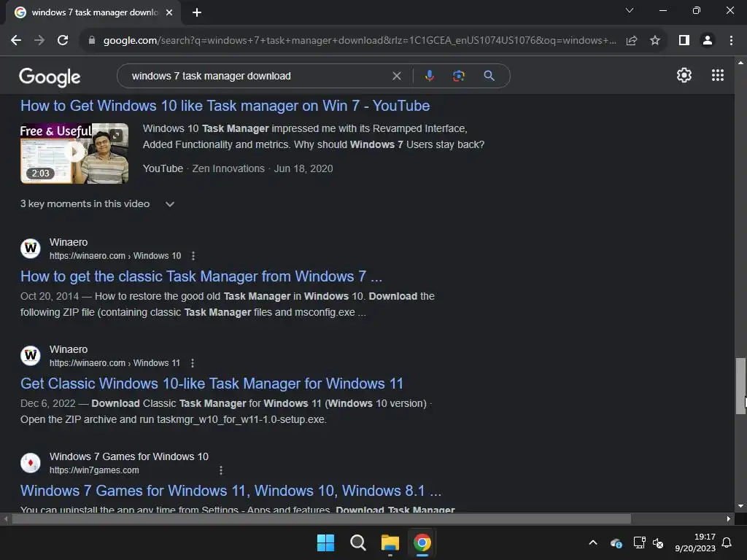
Task: Focus the Google search input field
Action: 258,76
